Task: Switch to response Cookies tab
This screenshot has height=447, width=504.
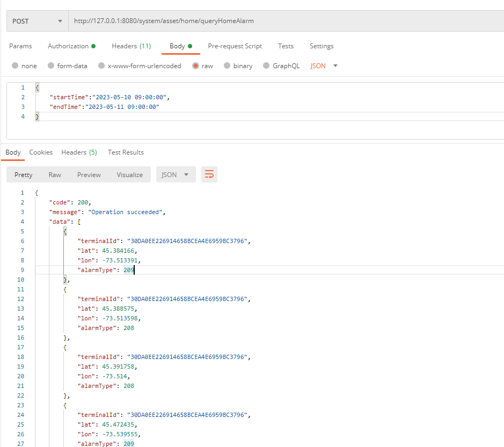Action: point(41,152)
